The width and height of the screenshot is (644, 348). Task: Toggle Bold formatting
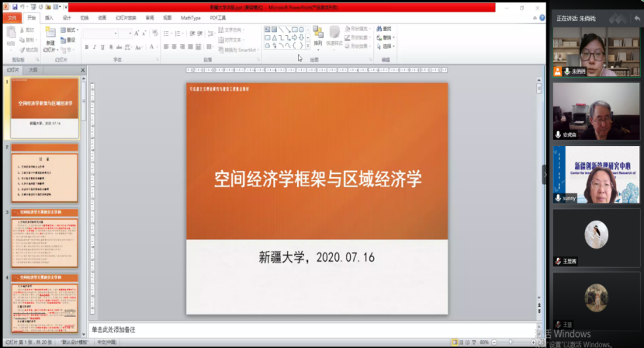click(87, 47)
